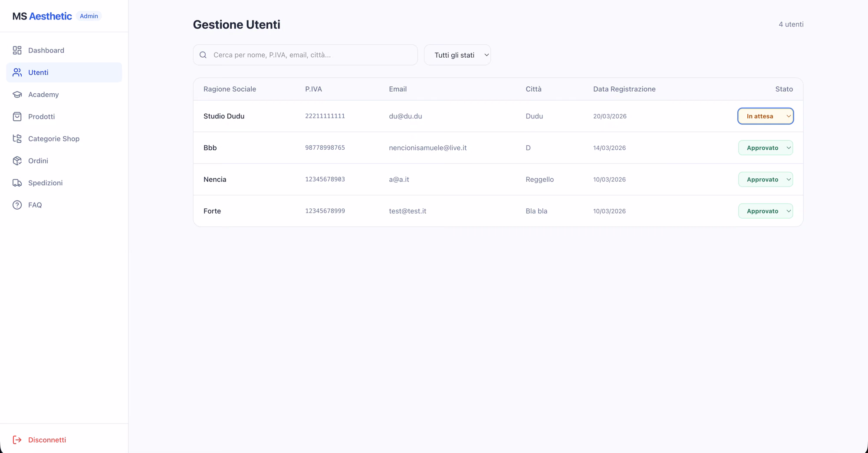868x453 pixels.
Task: Click the Prodotti shopping bag icon
Action: [17, 117]
